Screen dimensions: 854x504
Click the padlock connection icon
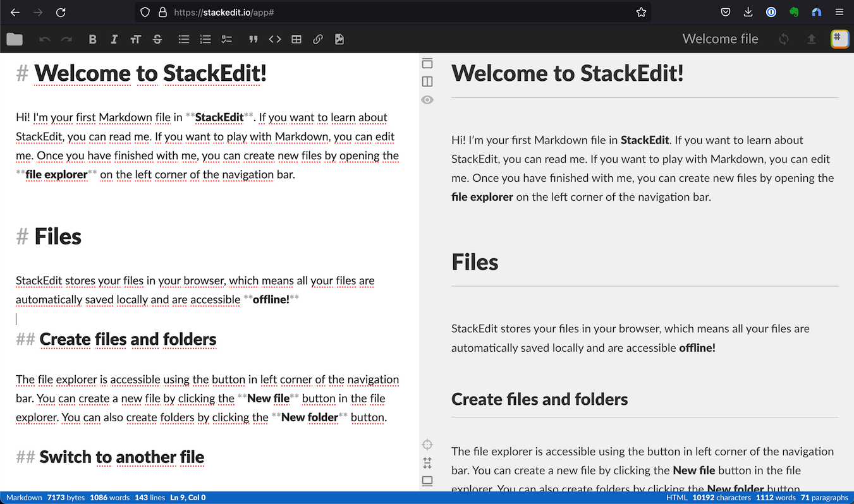click(162, 12)
